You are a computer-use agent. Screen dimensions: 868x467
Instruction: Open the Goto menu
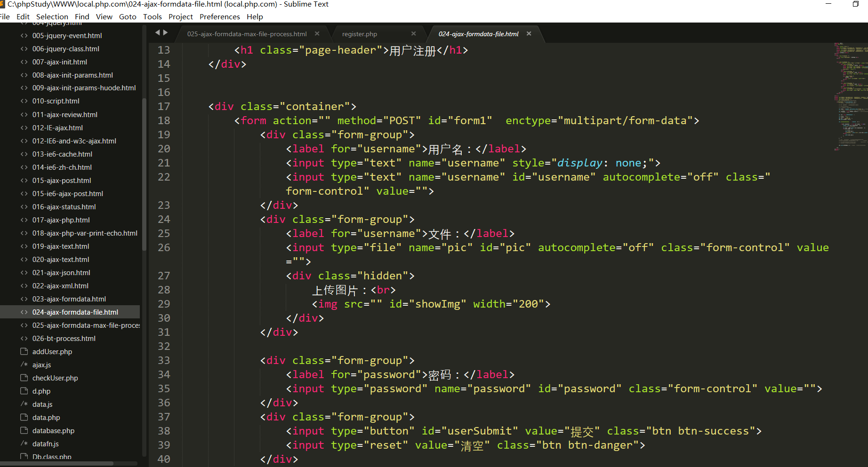coord(128,17)
